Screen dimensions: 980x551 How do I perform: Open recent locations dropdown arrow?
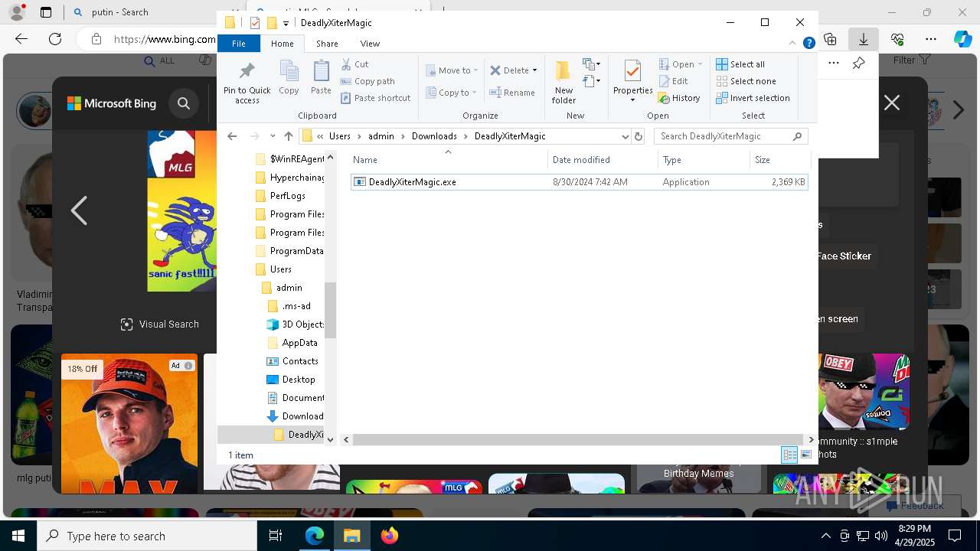[x=273, y=136]
